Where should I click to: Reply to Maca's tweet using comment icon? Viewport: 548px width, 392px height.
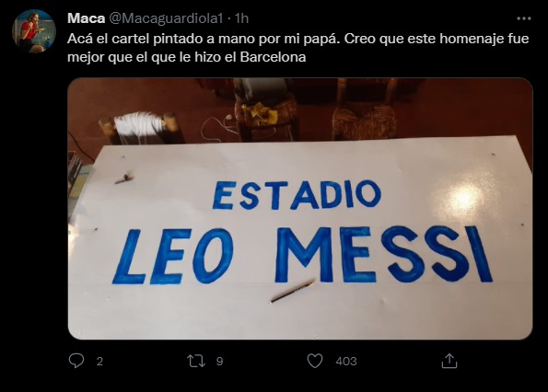(76, 361)
